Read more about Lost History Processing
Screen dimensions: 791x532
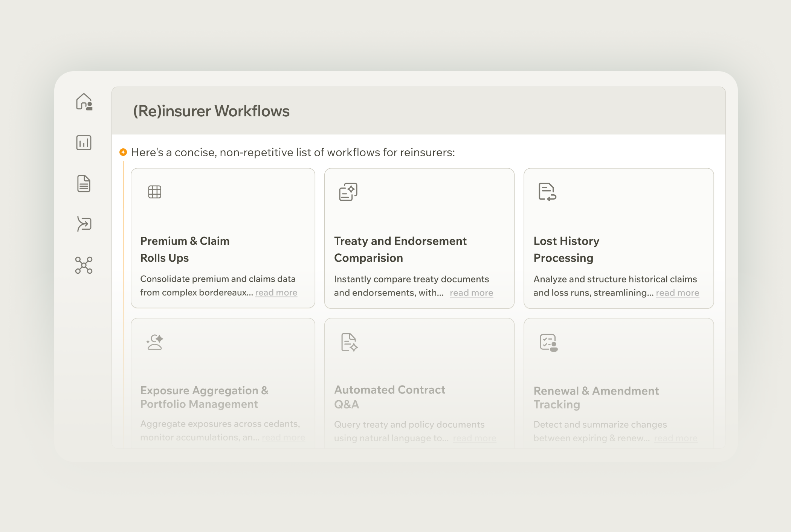[677, 293]
